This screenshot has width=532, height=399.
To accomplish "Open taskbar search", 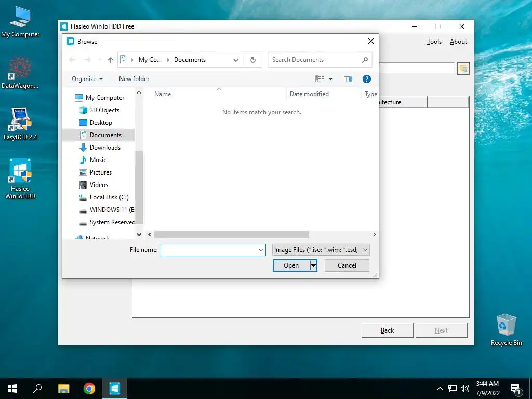I will click(x=37, y=389).
